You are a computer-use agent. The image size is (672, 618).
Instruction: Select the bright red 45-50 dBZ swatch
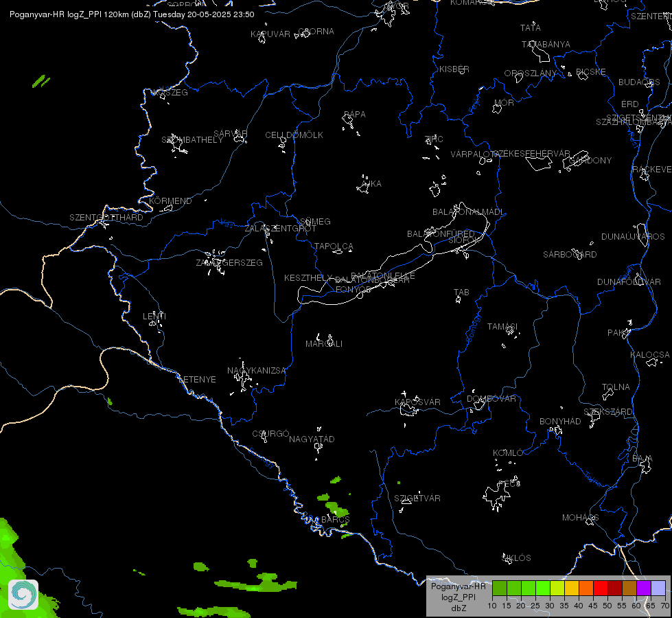[x=601, y=588]
